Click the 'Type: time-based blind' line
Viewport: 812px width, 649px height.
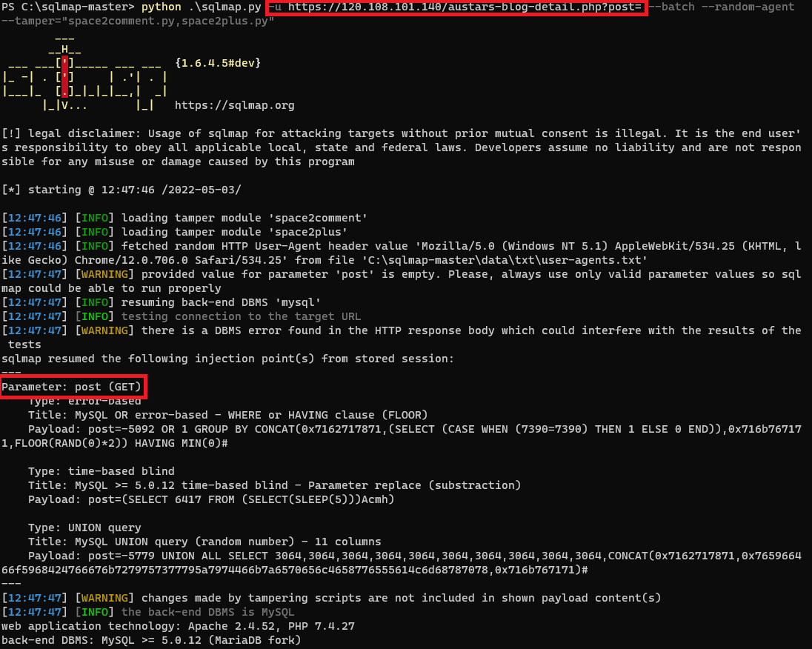pos(101,471)
